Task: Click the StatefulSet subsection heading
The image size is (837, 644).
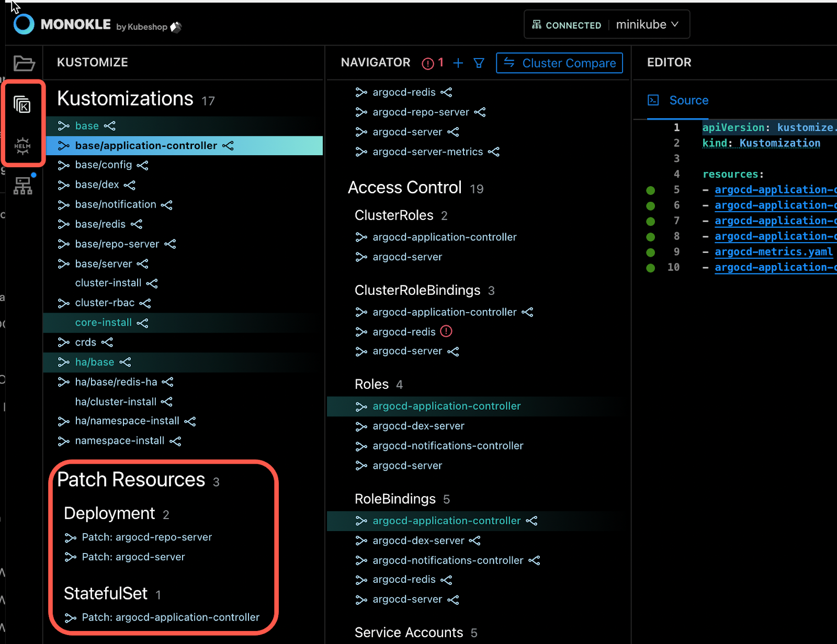Action: click(x=106, y=594)
